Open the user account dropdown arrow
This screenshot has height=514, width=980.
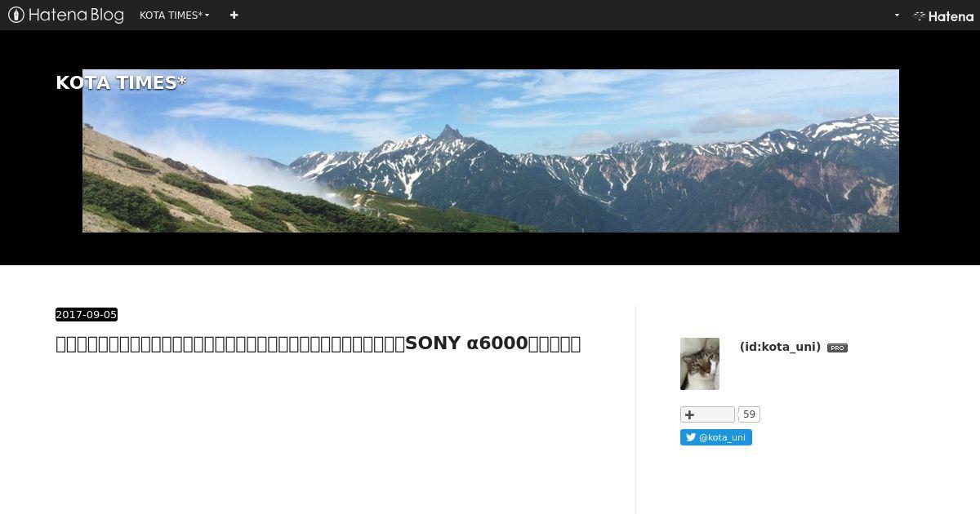[897, 15]
